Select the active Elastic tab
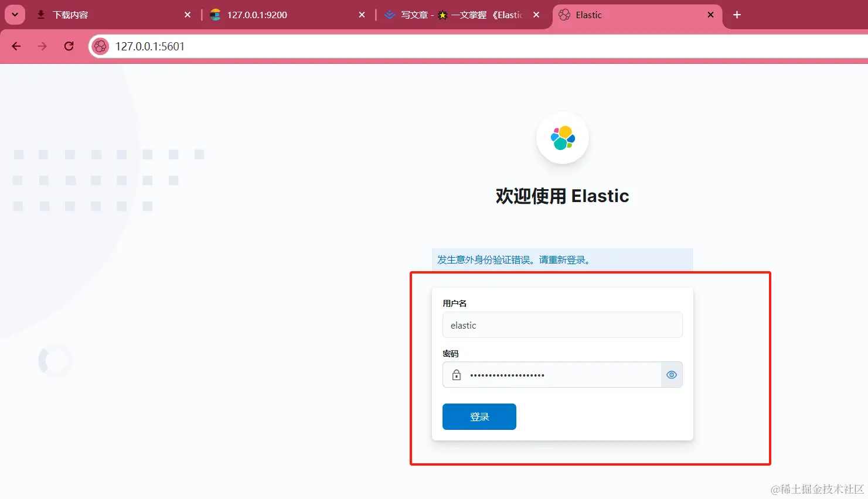 click(637, 15)
